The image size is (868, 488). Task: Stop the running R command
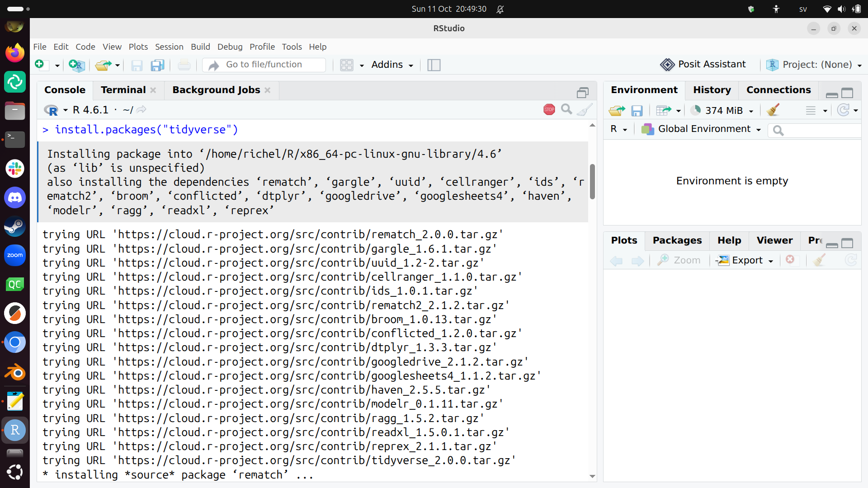pyautogui.click(x=549, y=109)
